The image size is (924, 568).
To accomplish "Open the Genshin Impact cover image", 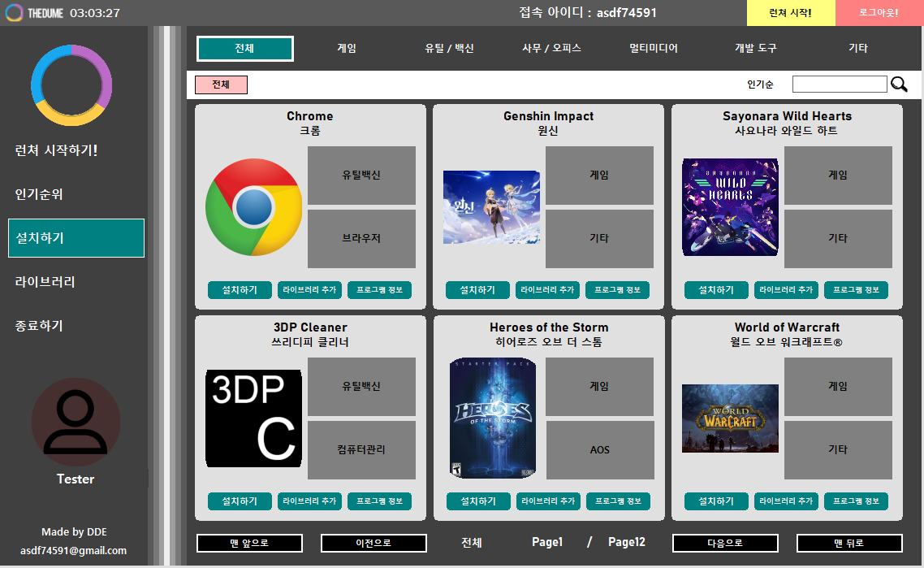I will click(x=491, y=207).
